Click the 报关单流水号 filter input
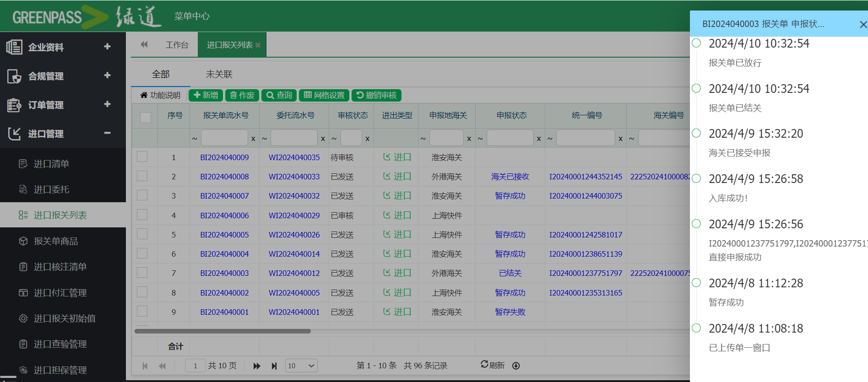 (x=224, y=138)
